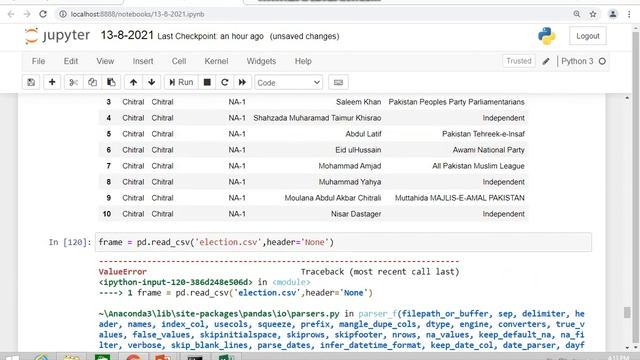Open the File menu
This screenshot has width=640, height=360.
[x=38, y=61]
